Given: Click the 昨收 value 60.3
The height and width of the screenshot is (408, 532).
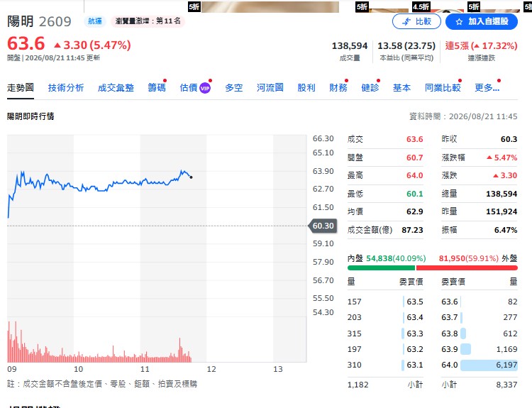Looking at the screenshot, I should (509, 139).
